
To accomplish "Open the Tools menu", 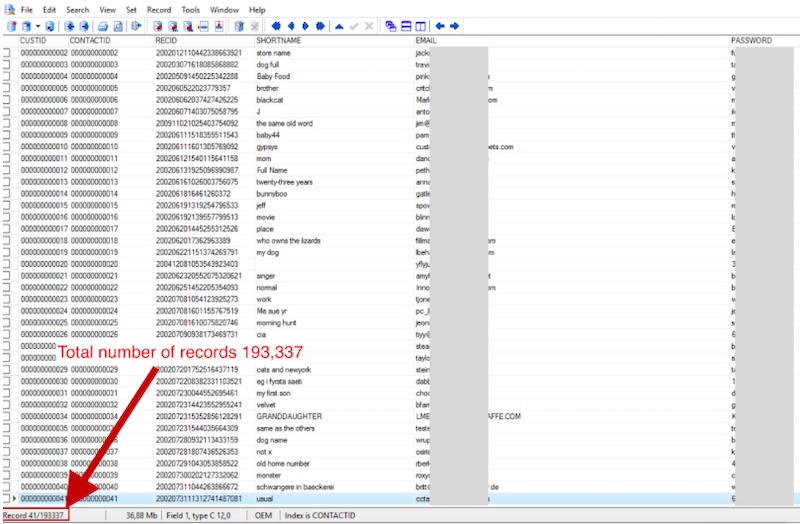I will click(191, 10).
